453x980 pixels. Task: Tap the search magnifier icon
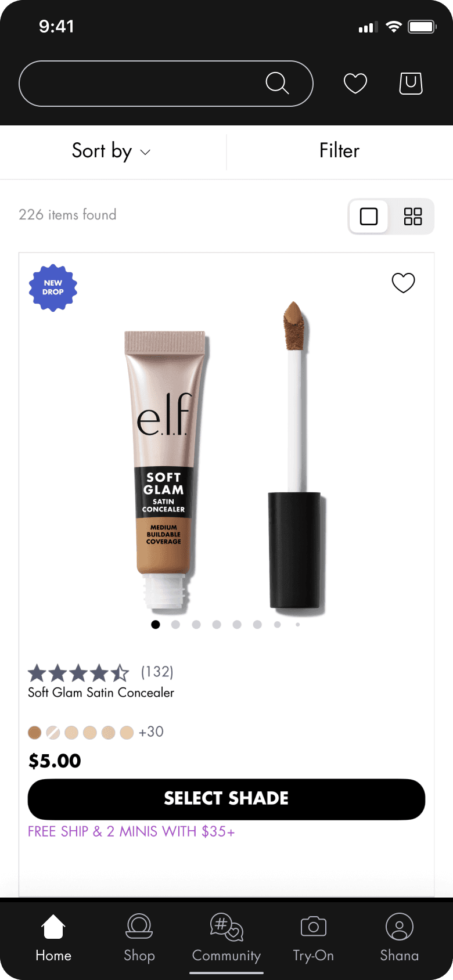click(277, 83)
